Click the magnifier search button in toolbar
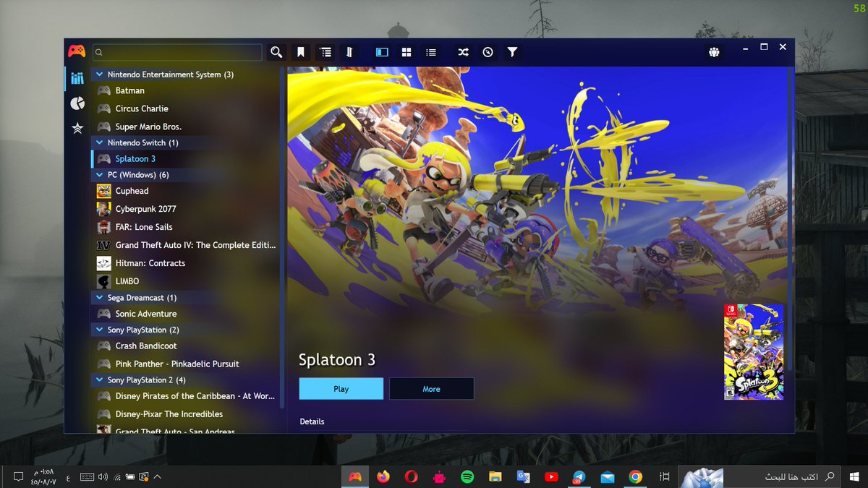 [276, 52]
